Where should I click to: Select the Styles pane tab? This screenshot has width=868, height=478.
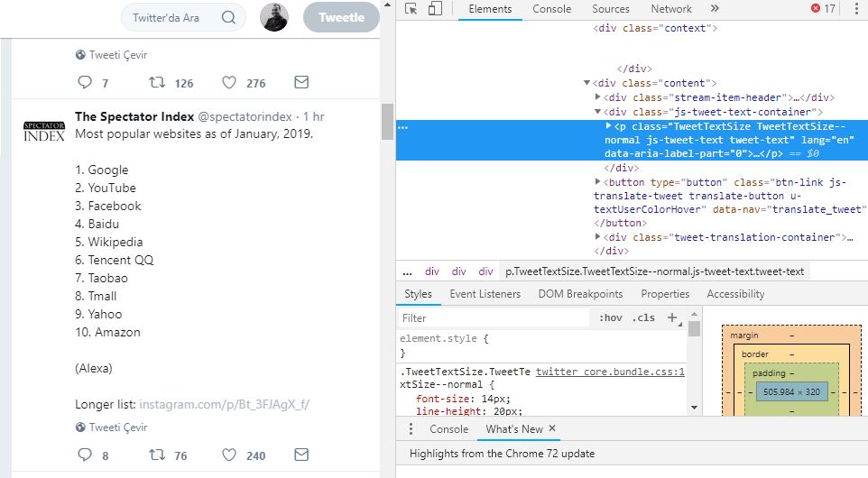point(418,294)
